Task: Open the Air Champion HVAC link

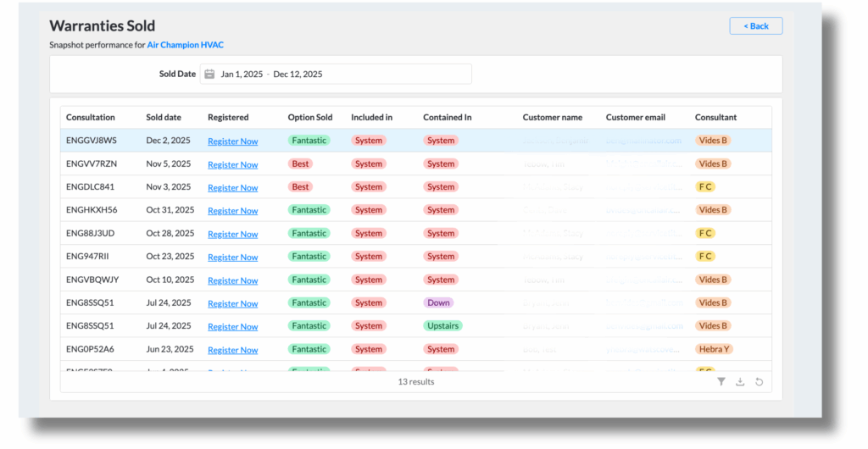Action: coord(185,45)
